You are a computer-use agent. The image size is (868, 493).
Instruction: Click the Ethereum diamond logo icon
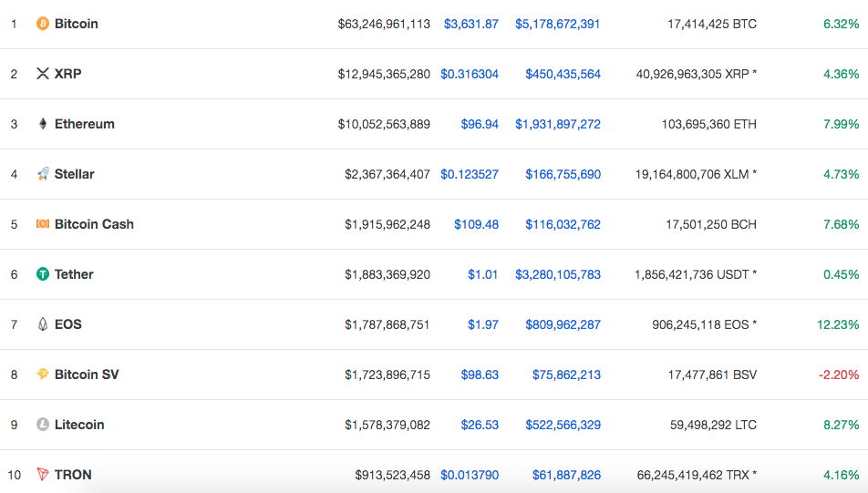tap(43, 123)
